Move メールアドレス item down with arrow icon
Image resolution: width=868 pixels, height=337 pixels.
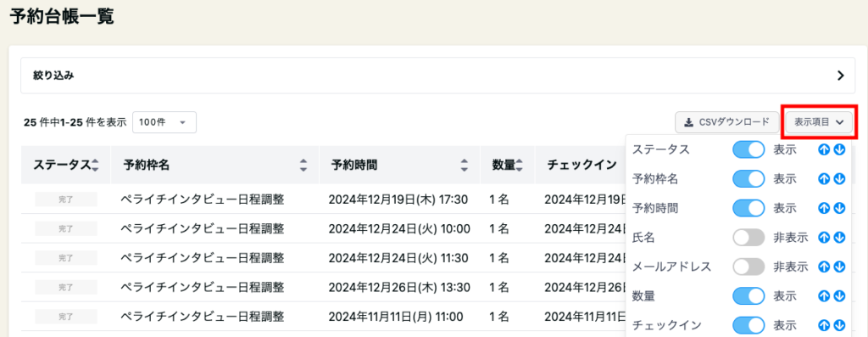(x=839, y=267)
